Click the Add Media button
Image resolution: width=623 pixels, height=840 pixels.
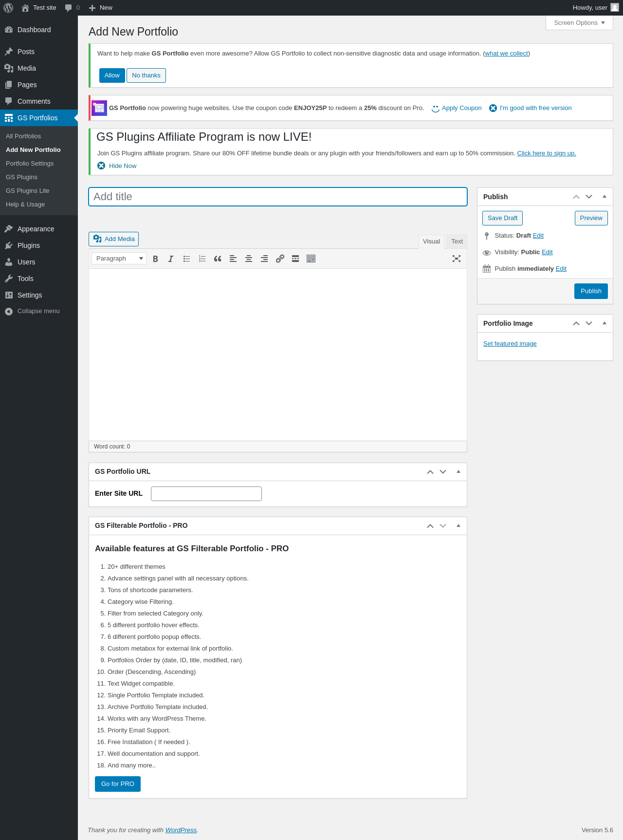click(114, 239)
